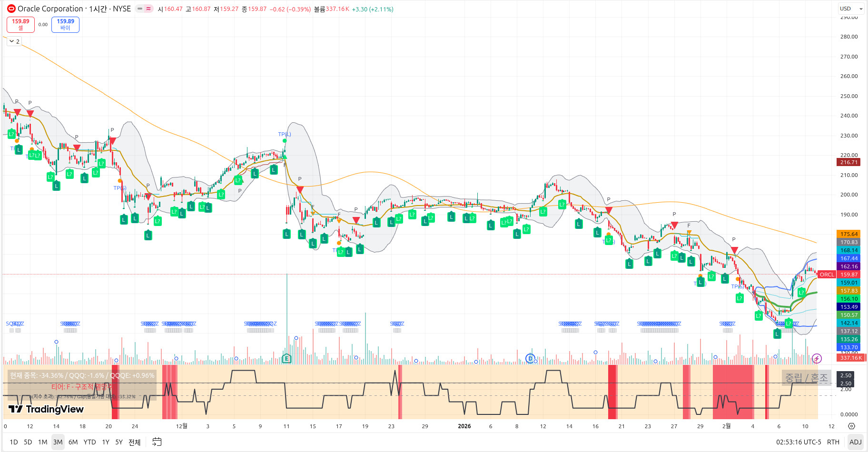Click the 280.00 price axis tick
Screen dimensions: 868x452
[x=848, y=37]
